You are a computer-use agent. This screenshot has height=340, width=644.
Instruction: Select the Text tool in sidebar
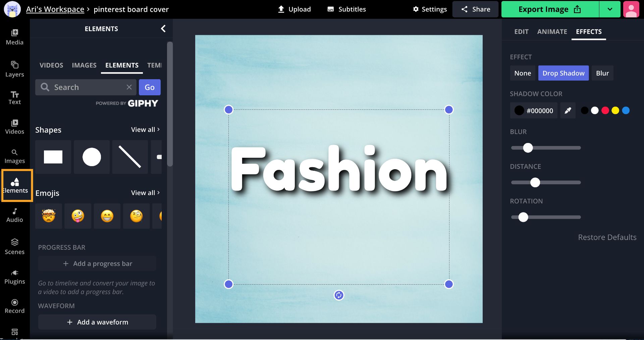coord(14,98)
